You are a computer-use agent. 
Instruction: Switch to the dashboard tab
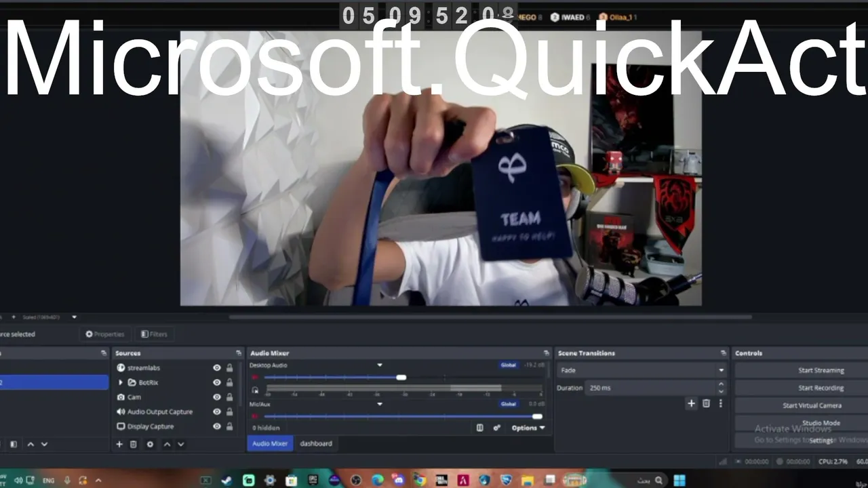pyautogui.click(x=316, y=443)
